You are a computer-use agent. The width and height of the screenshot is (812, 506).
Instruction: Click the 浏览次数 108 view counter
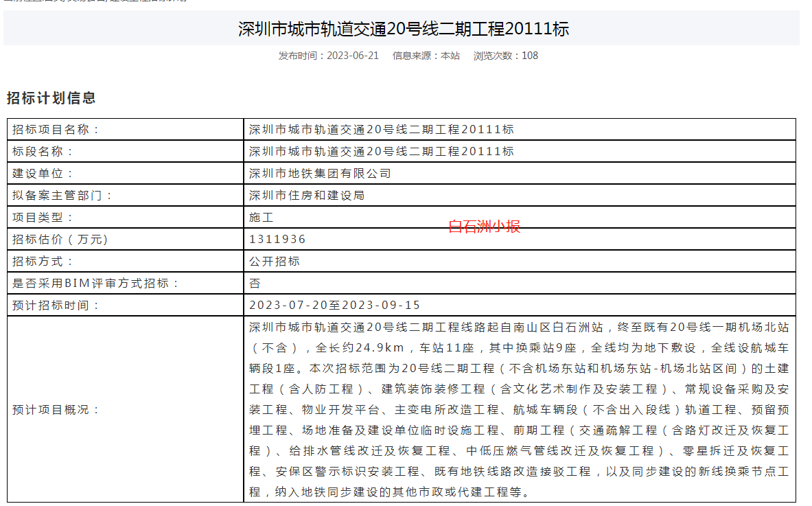[506, 56]
